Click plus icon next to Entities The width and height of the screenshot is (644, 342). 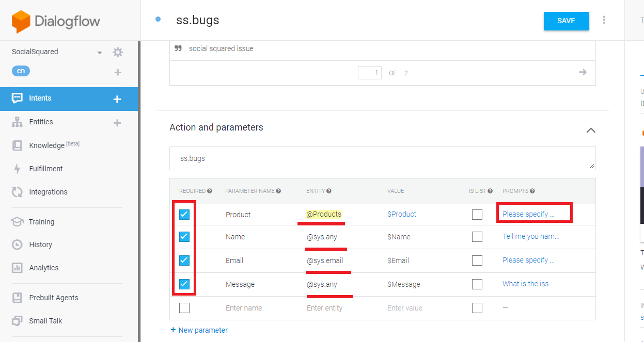tap(117, 123)
